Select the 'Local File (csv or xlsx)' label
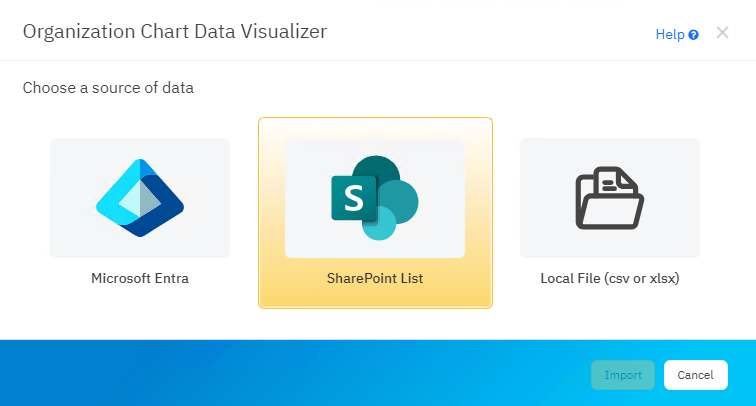This screenshot has width=756, height=406. [x=610, y=278]
